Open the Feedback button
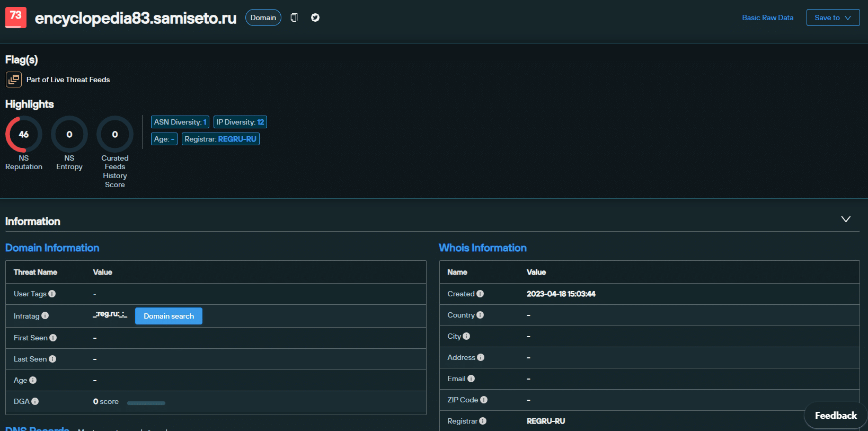This screenshot has width=868, height=431. click(x=836, y=416)
